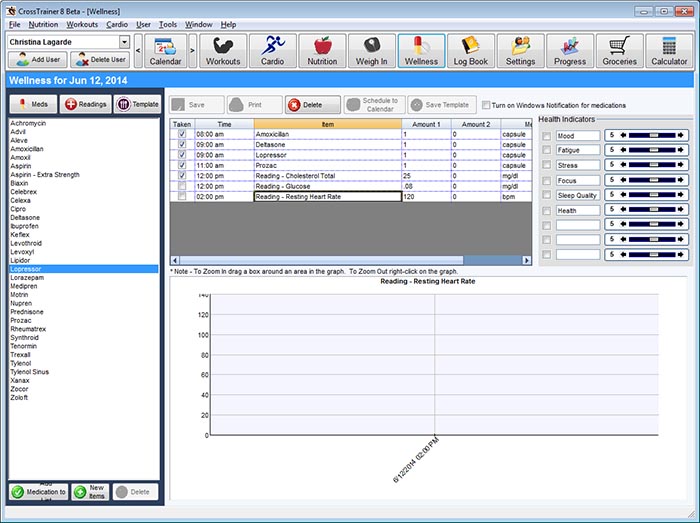Select Lopressor item in the table
The image size is (700, 523).
[x=328, y=155]
